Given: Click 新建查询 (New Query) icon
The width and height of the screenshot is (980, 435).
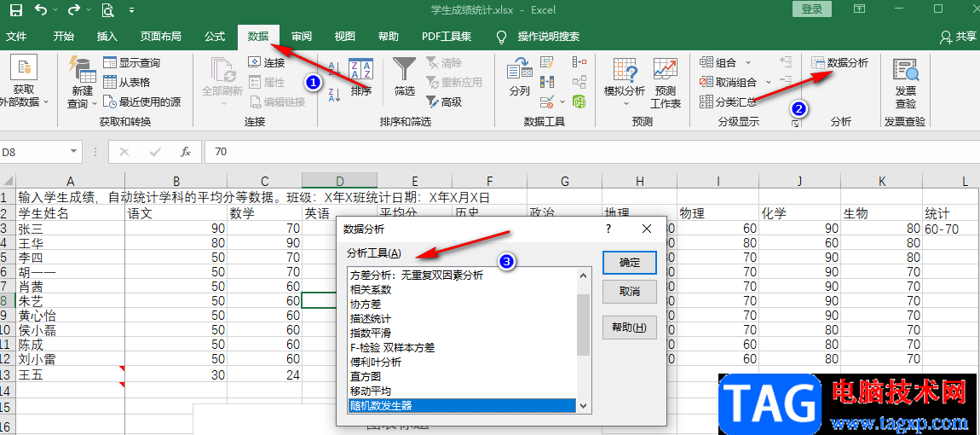Looking at the screenshot, I should tap(81, 81).
